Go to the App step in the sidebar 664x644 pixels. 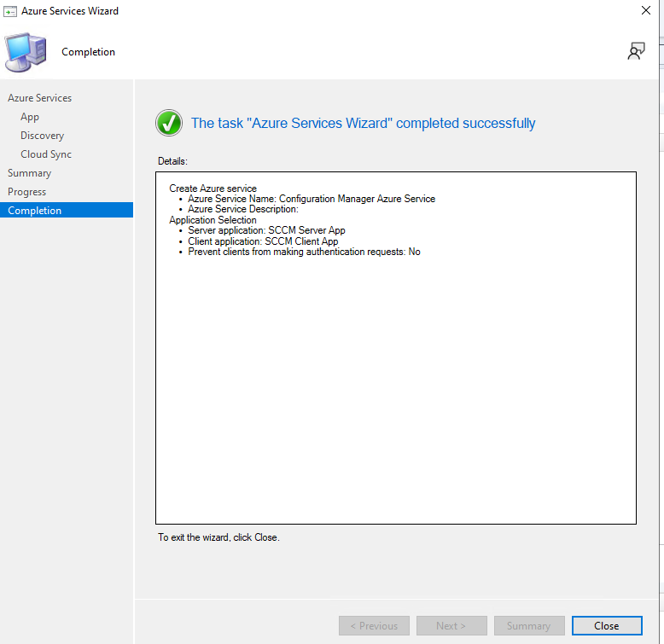(30, 117)
